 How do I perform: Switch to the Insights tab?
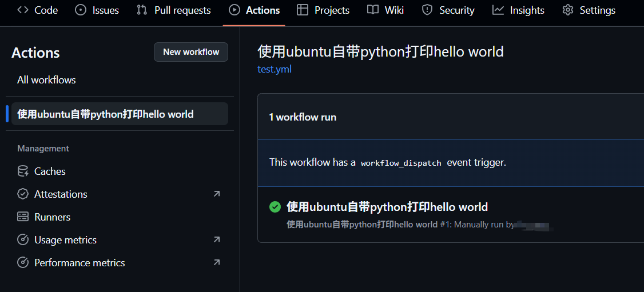pos(518,10)
